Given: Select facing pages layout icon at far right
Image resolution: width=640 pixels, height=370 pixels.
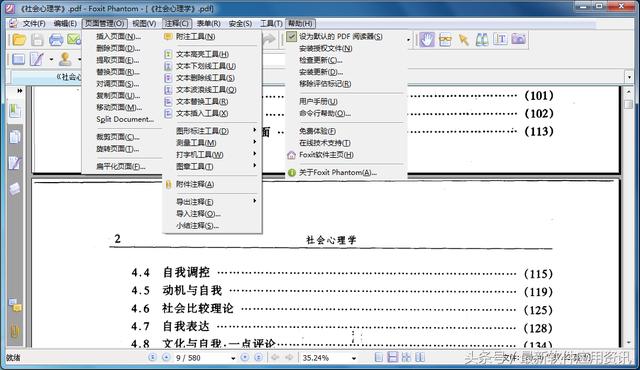Looking at the screenshot, I should click(420, 357).
